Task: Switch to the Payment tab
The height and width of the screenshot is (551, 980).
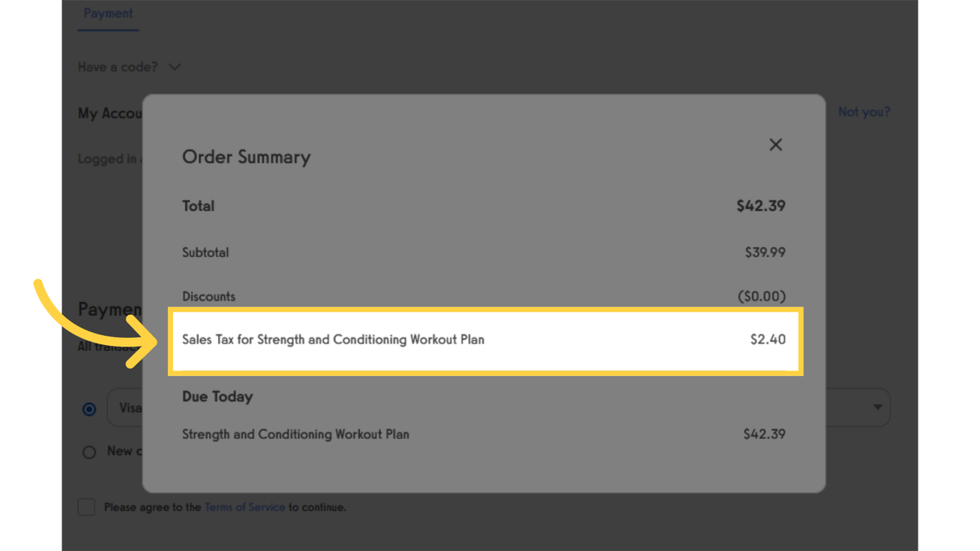Action: coord(108,14)
